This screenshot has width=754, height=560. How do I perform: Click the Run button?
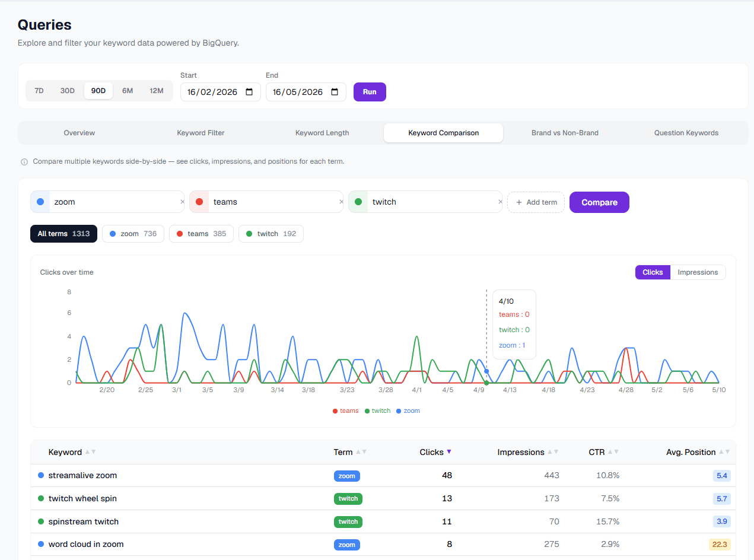(x=370, y=92)
